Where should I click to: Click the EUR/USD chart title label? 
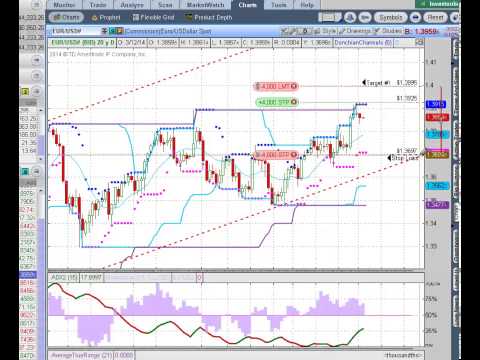82,43
